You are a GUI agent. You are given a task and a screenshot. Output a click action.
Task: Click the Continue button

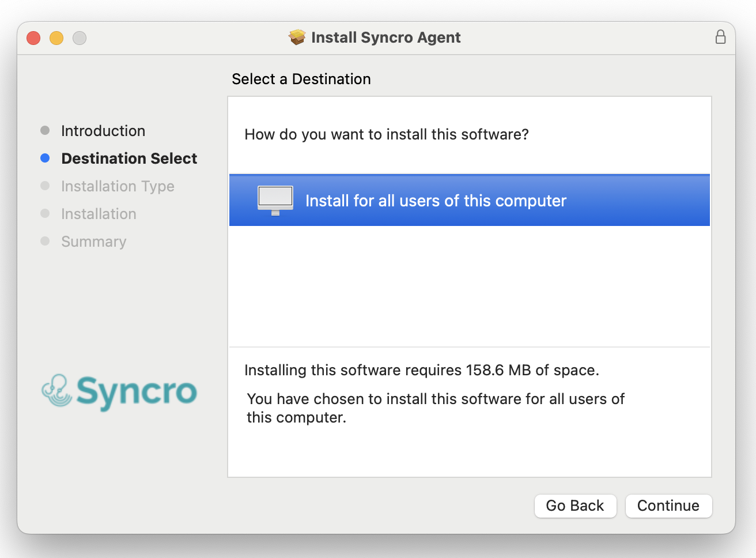668,506
